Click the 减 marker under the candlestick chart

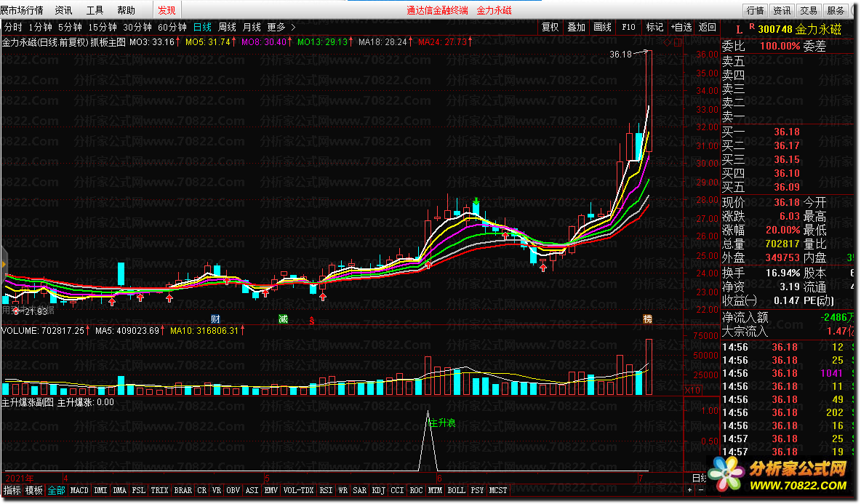tap(283, 319)
